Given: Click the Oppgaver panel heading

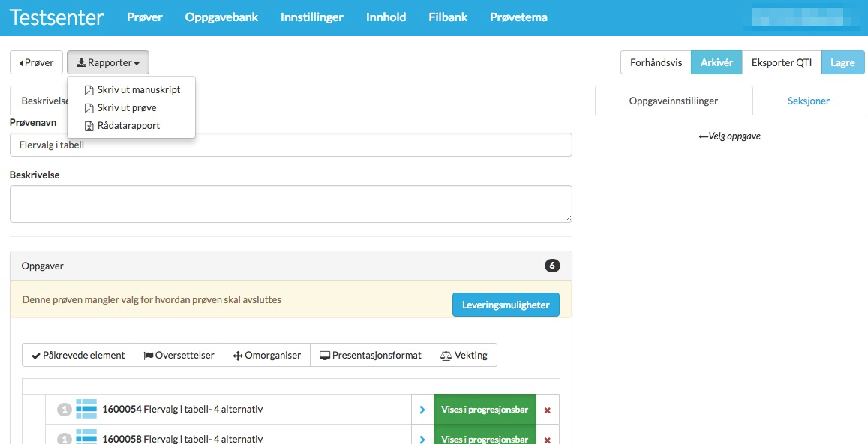Looking at the screenshot, I should [290, 265].
